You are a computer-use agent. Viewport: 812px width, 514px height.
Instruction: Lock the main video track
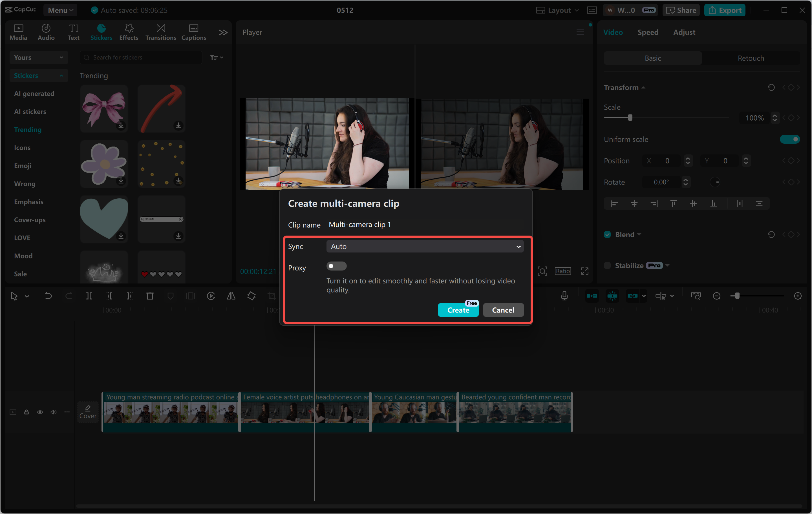(x=26, y=412)
